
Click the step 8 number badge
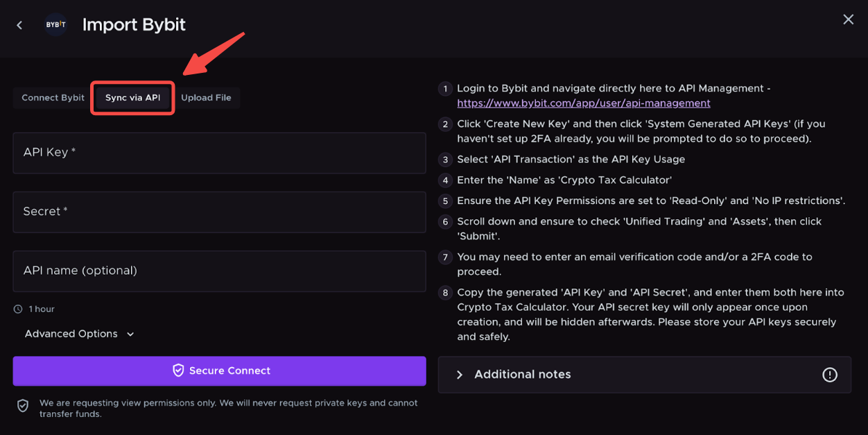coord(445,293)
